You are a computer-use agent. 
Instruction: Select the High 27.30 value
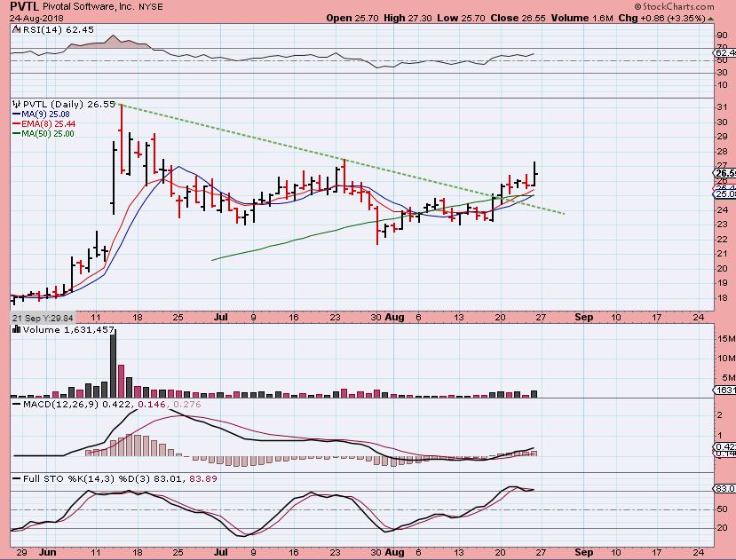(408, 19)
